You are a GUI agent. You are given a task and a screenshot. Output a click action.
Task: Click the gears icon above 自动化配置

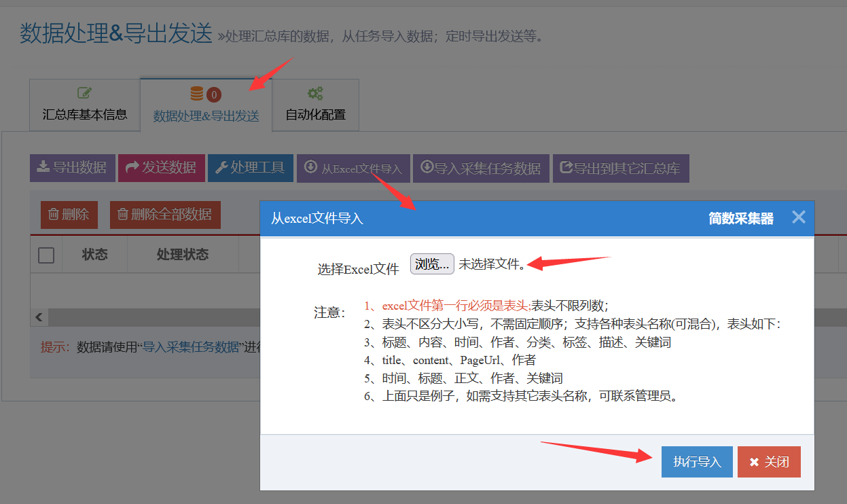point(315,93)
